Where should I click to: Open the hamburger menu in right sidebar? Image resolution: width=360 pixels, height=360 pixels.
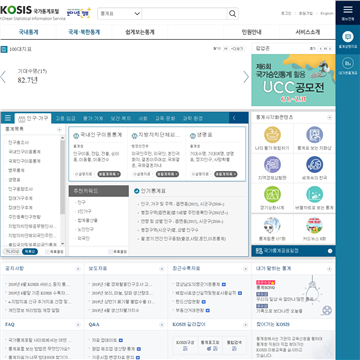[348, 10]
